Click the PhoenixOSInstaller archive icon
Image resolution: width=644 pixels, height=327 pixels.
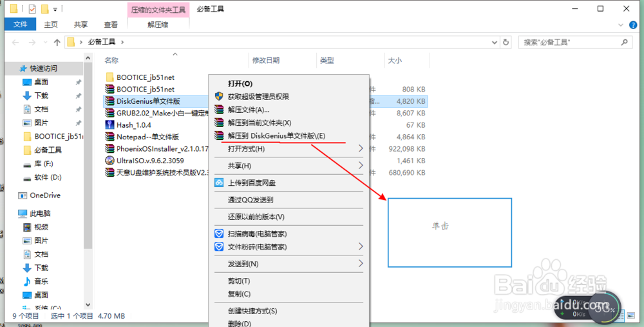(x=109, y=149)
